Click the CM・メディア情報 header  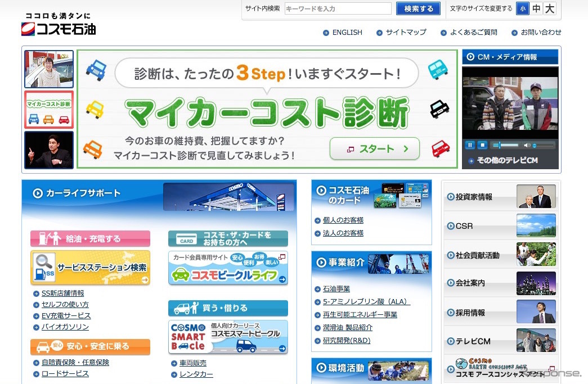coord(510,57)
